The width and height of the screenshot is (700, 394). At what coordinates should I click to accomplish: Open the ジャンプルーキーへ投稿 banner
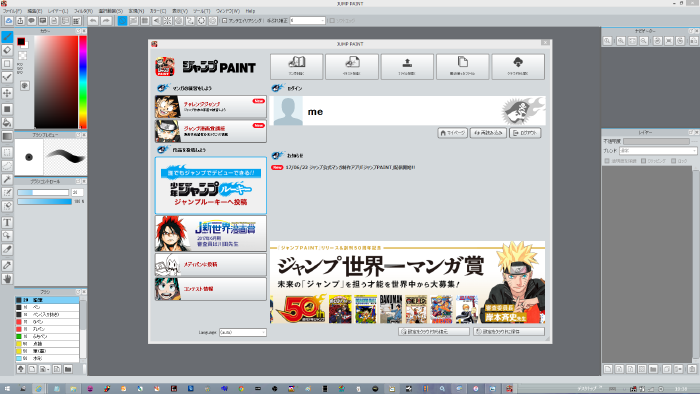coord(211,185)
